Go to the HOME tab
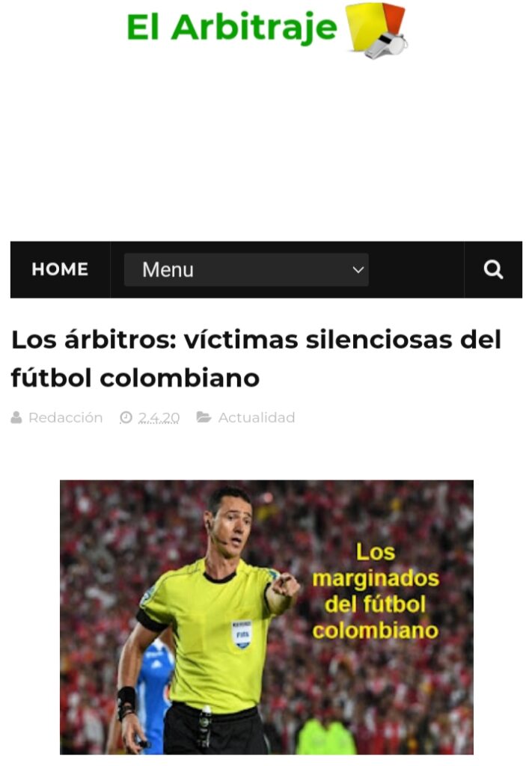This screenshot has width=532, height=766. (60, 269)
